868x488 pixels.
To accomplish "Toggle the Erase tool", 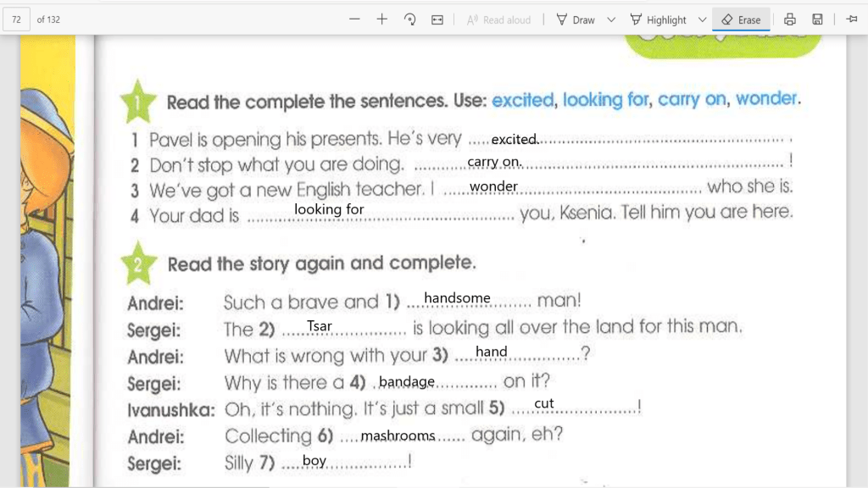I will [x=740, y=19].
